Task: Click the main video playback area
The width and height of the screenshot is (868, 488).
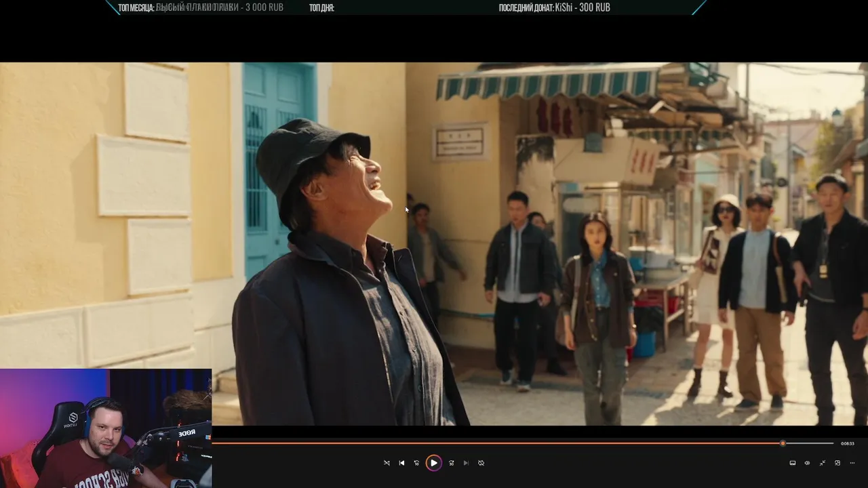Action: click(434, 244)
